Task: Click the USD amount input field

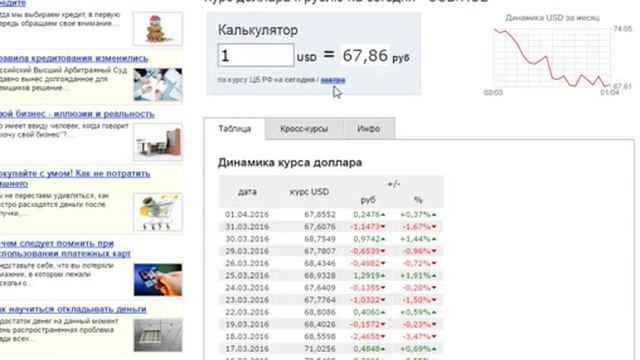Action: point(256,55)
